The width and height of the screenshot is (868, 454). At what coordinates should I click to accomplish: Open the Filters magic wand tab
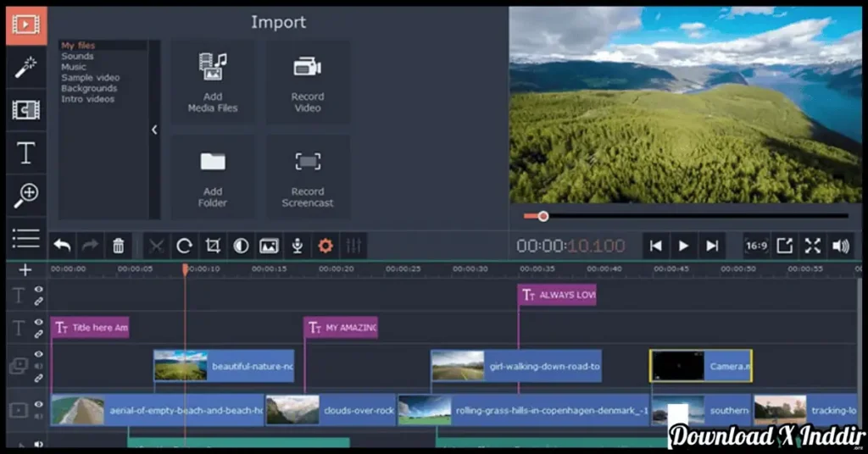coord(26,67)
